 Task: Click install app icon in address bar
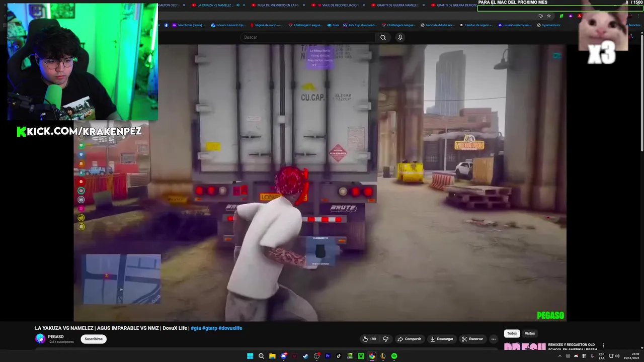(541, 16)
